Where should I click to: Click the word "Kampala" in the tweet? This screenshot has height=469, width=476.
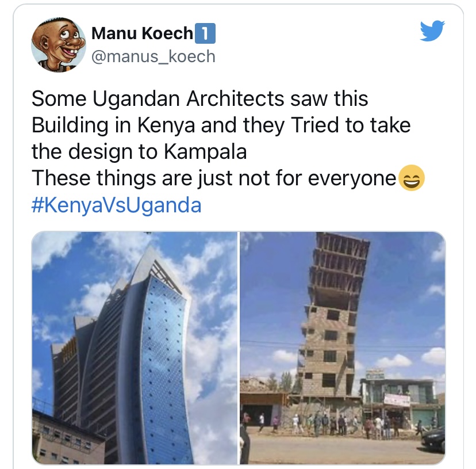[x=205, y=151]
